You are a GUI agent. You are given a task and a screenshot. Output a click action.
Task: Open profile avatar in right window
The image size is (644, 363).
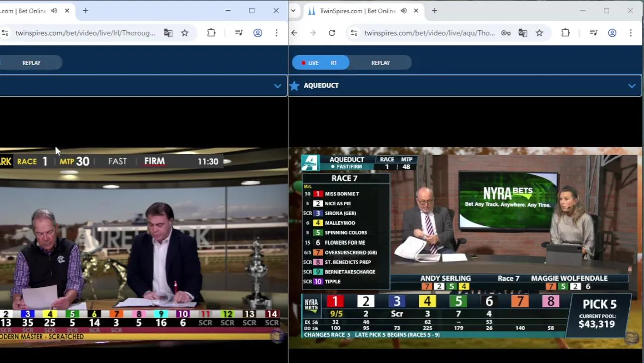click(612, 33)
